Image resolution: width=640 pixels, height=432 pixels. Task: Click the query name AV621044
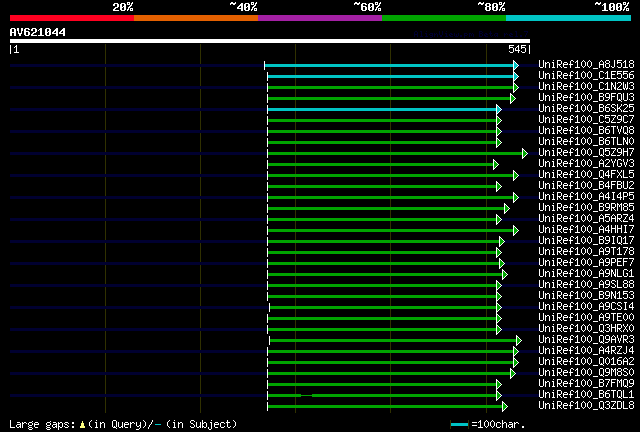pos(38,32)
